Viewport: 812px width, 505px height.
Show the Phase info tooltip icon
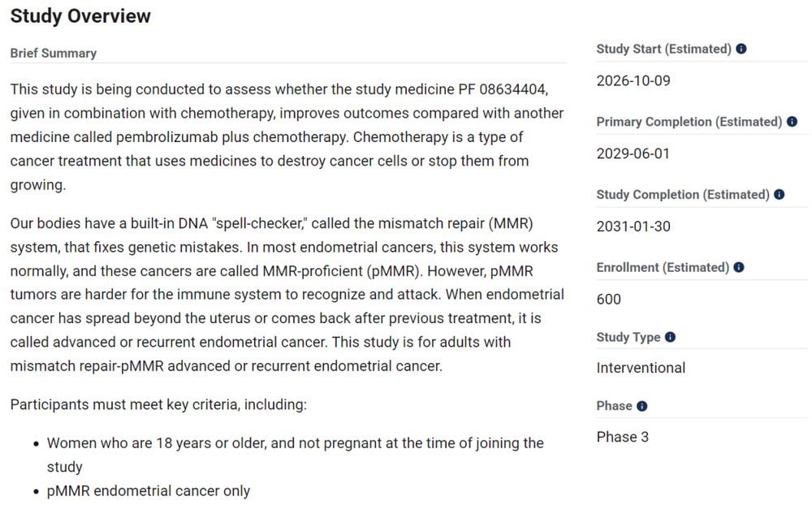[642, 406]
